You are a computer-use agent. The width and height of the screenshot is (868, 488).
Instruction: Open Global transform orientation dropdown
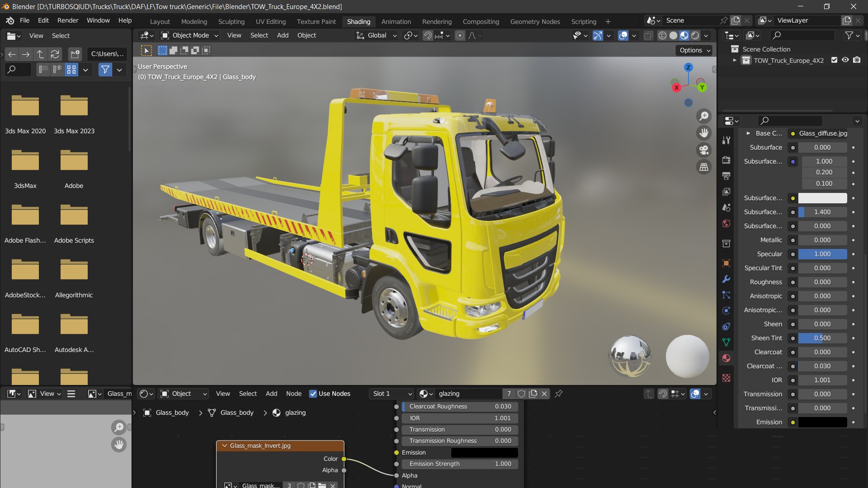click(377, 36)
